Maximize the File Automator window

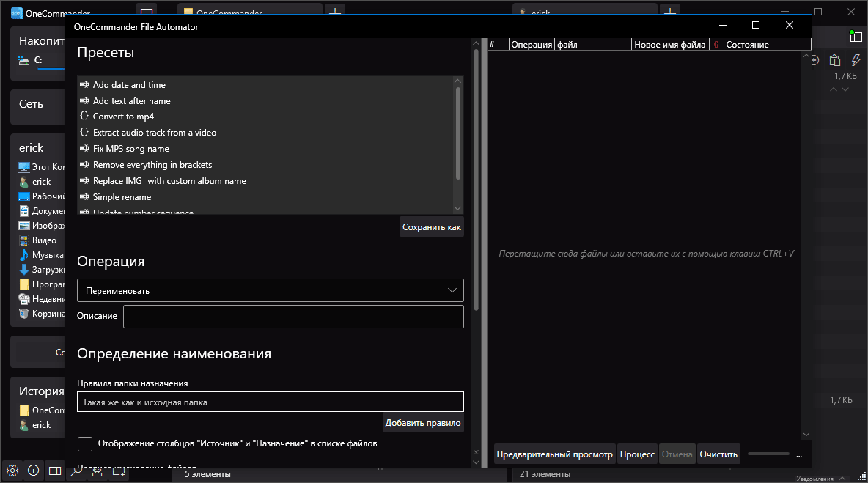click(756, 25)
